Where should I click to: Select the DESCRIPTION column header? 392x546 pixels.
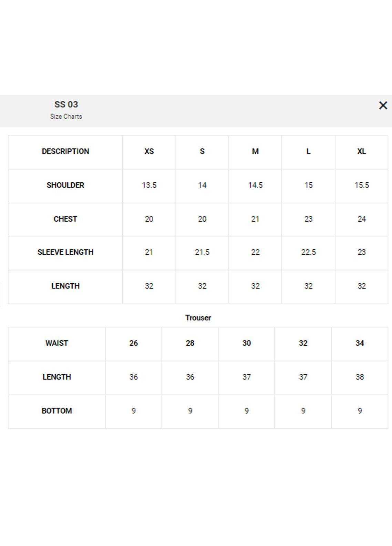(x=65, y=151)
